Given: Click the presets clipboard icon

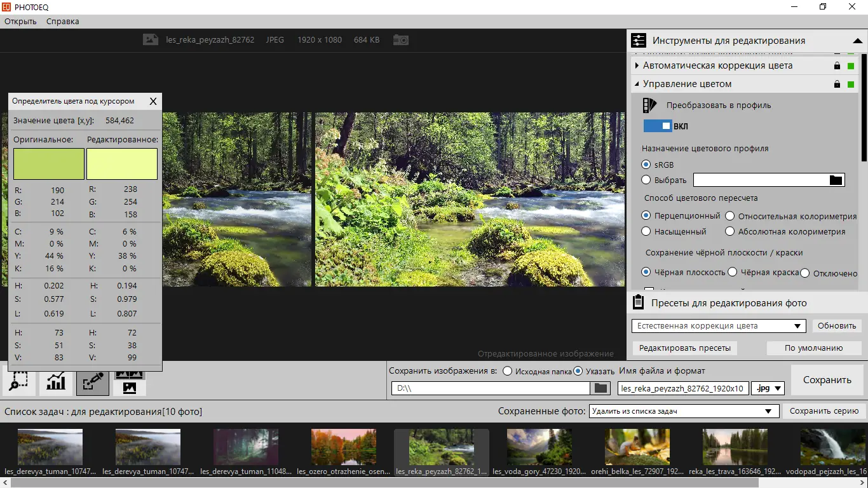Looking at the screenshot, I should tap(639, 302).
